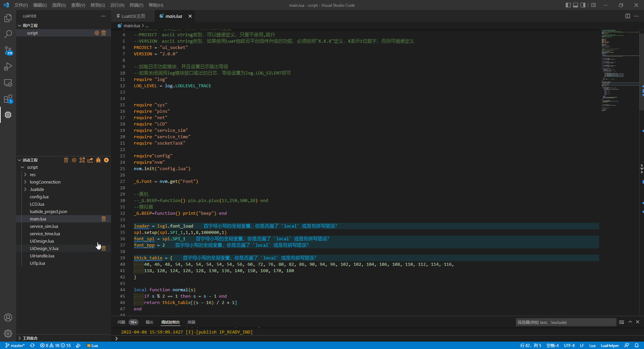Click the debug launch icon in status bar
Screen dimensions: 644x349
[78, 345]
